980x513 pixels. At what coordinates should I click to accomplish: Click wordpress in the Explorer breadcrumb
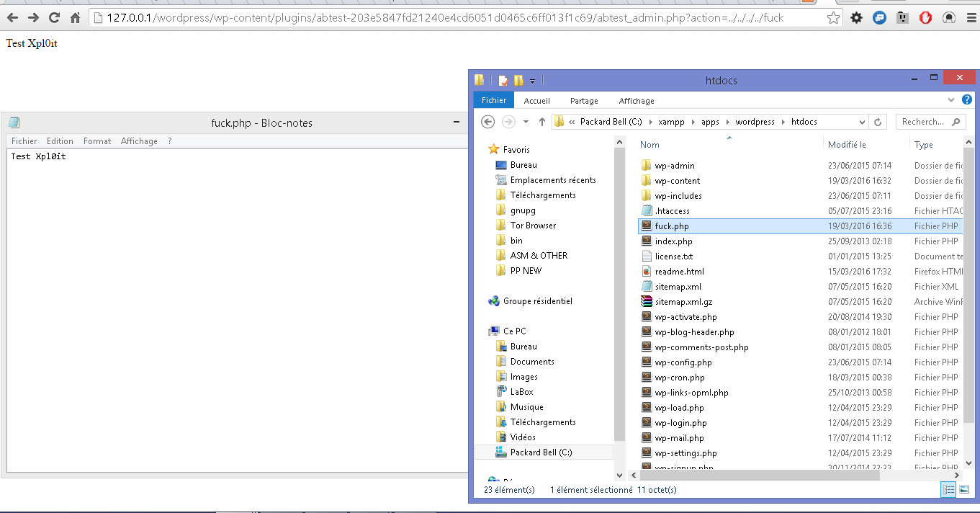pyautogui.click(x=755, y=122)
